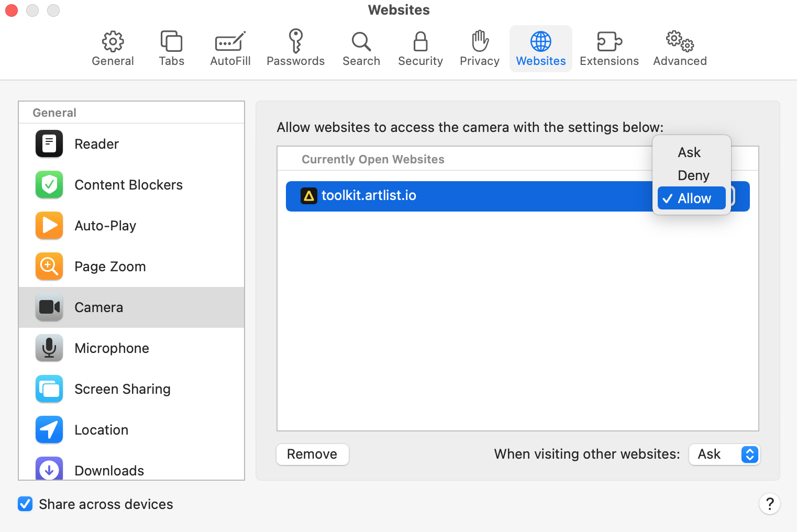
Task: Switch to the Websites tab
Action: click(x=540, y=48)
